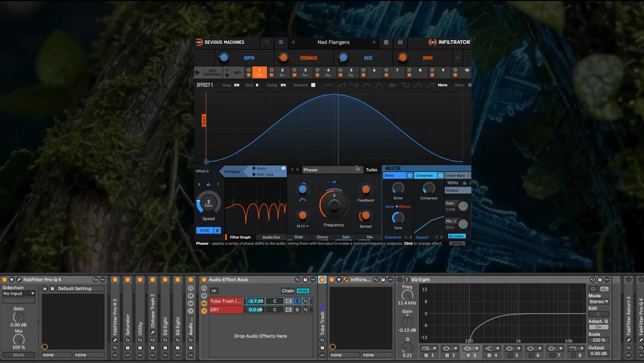Toggle the master Compress power button
Viewport: 644px width, 363px height.
[440, 175]
